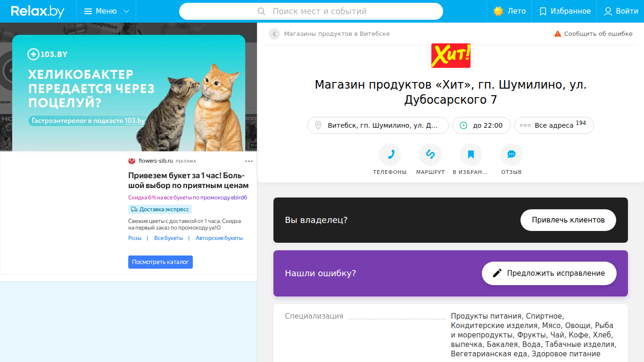Click Предложить исправление button
The height and width of the screenshot is (362, 644).
549,273
